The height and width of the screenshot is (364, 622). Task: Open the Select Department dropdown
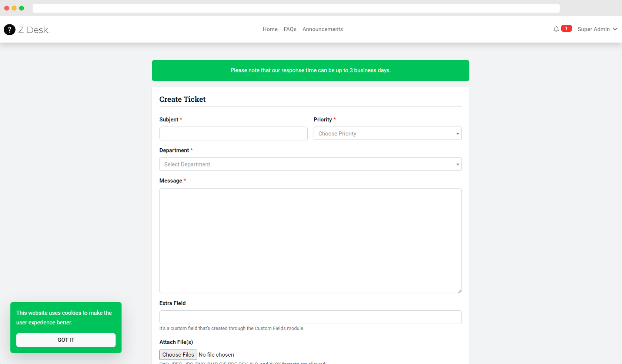(x=310, y=164)
